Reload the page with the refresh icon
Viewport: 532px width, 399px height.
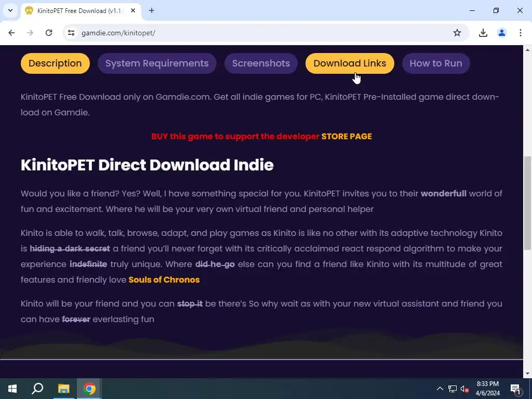(x=49, y=33)
